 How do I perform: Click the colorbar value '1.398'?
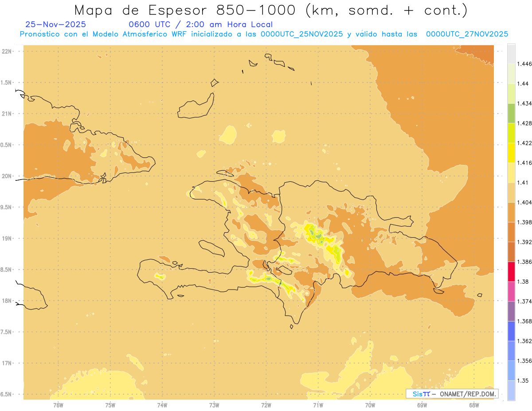524,222
